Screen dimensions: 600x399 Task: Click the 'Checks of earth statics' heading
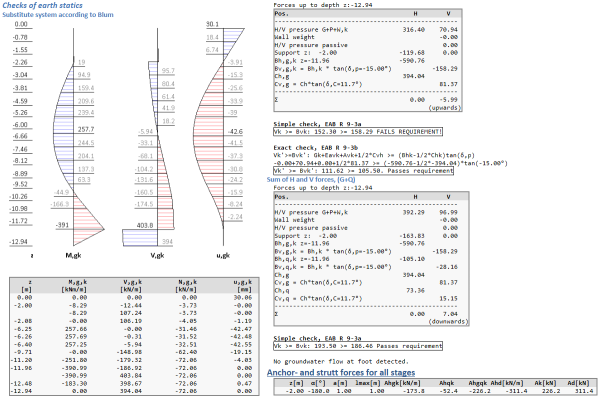[42, 5]
